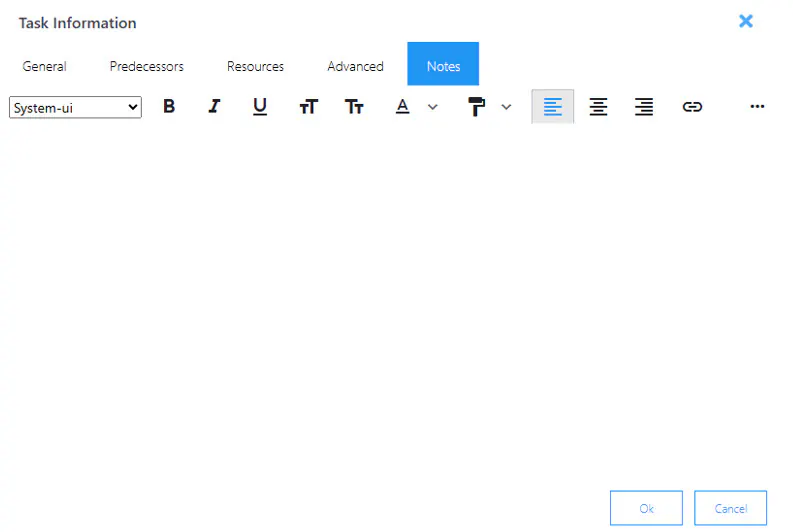Open the font color dropdown arrow
The width and height of the screenshot is (793, 532).
click(432, 107)
